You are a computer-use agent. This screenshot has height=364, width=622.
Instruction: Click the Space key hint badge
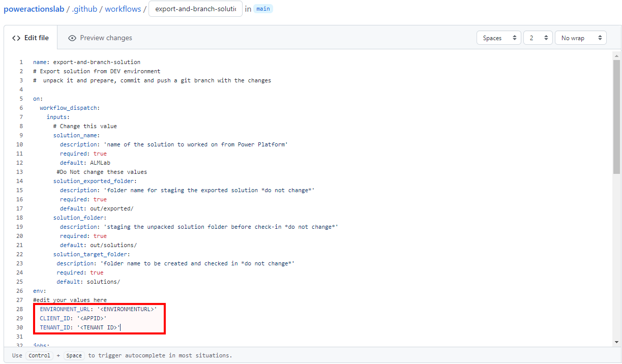point(74,355)
